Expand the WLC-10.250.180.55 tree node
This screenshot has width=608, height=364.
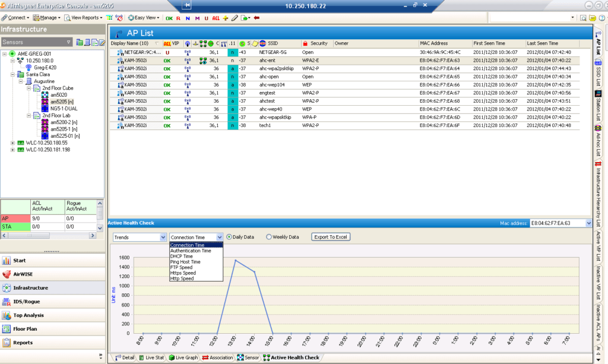[x=12, y=143]
